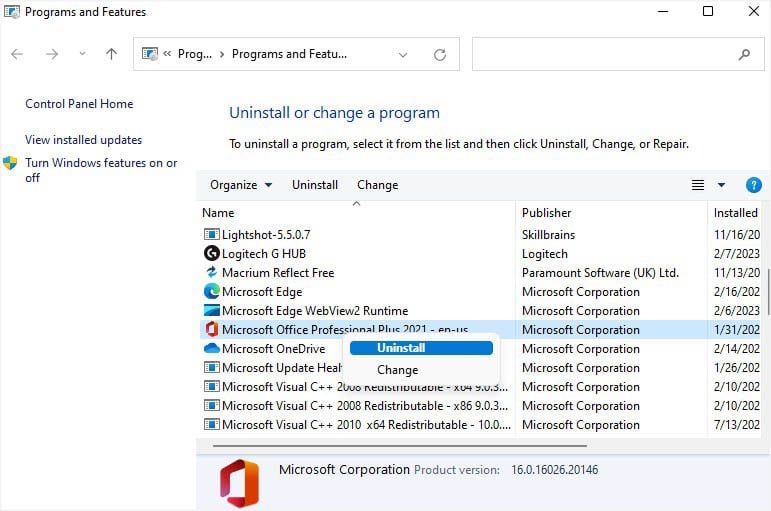Click the address bar Control Panel icon

(149, 54)
